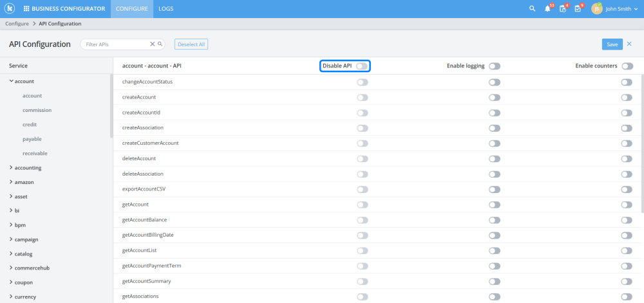The width and height of the screenshot is (644, 303).
Task: Toggle counters for getAccountBillingDate
Action: tap(627, 235)
